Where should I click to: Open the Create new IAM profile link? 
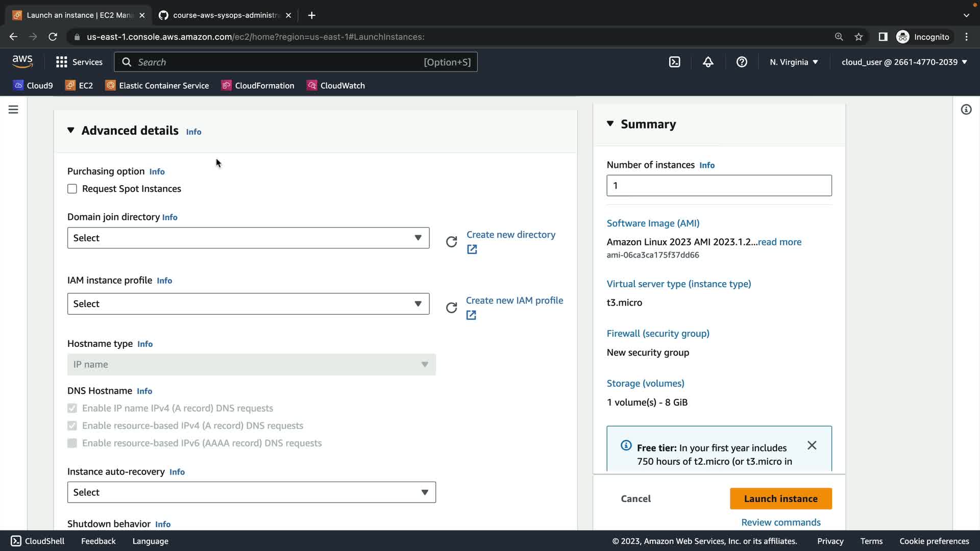point(514,300)
